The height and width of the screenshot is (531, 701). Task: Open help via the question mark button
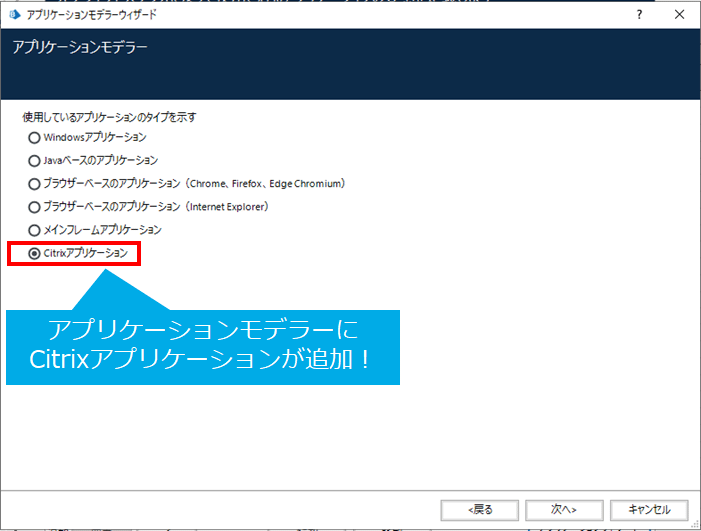[639, 15]
